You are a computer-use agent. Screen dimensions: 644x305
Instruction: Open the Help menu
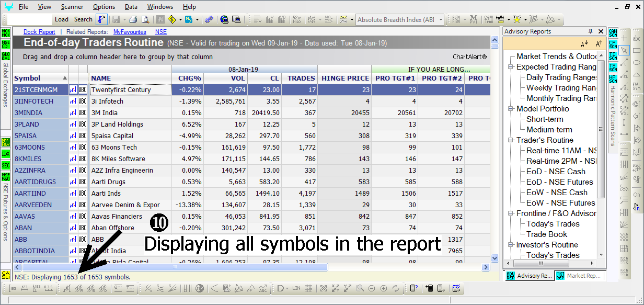(x=189, y=7)
